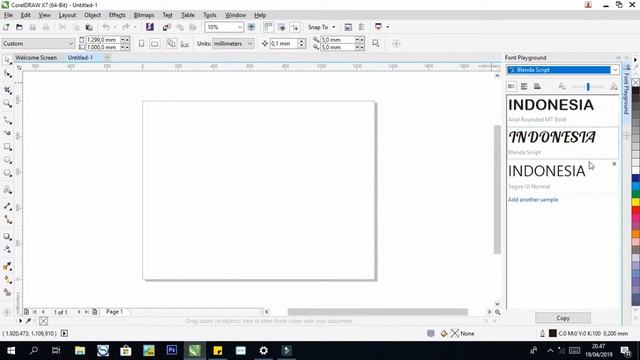Select the Ellipse tool

coord(7,160)
